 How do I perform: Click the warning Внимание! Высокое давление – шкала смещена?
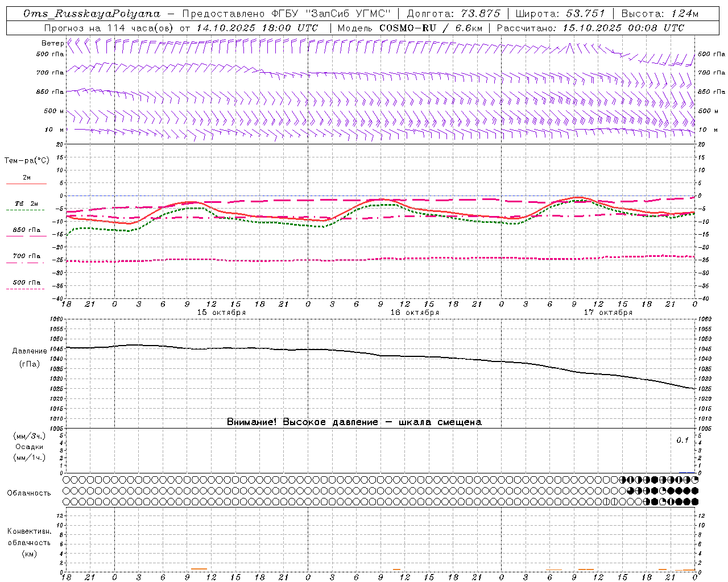tap(354, 422)
